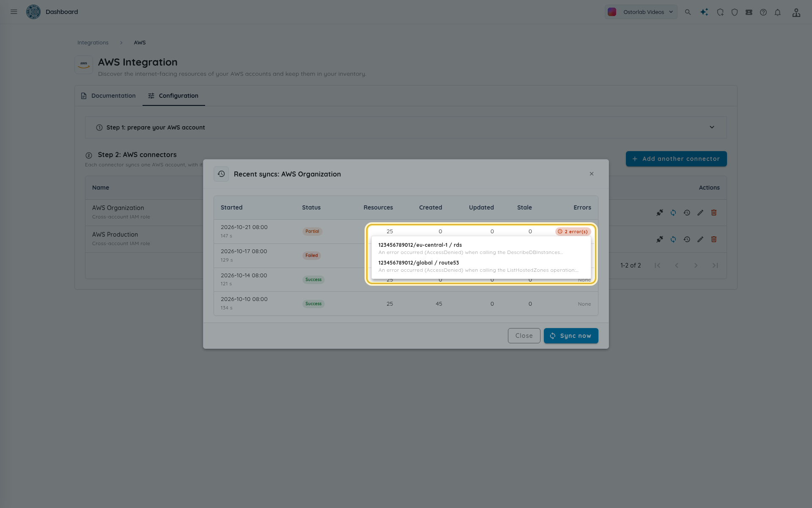Click the Close button in dialog

pos(524,336)
